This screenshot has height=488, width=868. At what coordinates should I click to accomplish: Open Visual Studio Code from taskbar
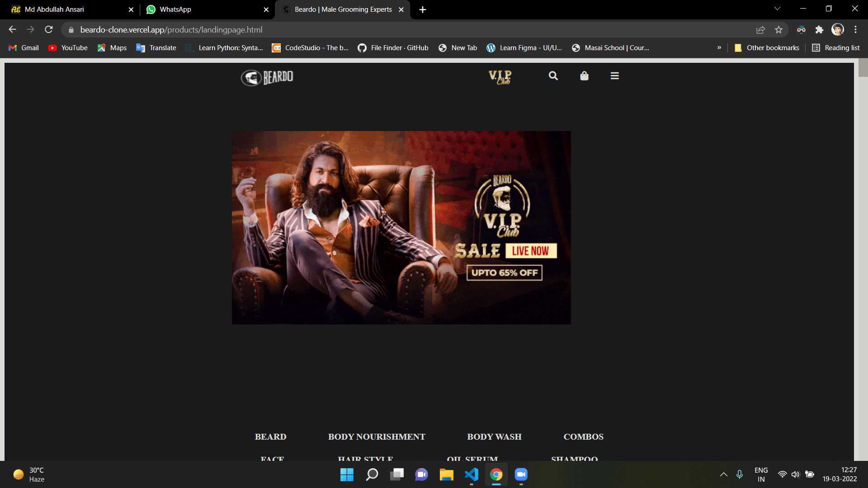472,474
